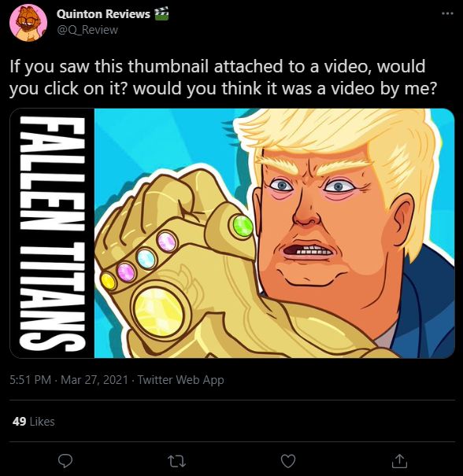Click the tweet text about the thumbnail
Image resolution: width=463 pixels, height=476 pixels.
coord(224,77)
